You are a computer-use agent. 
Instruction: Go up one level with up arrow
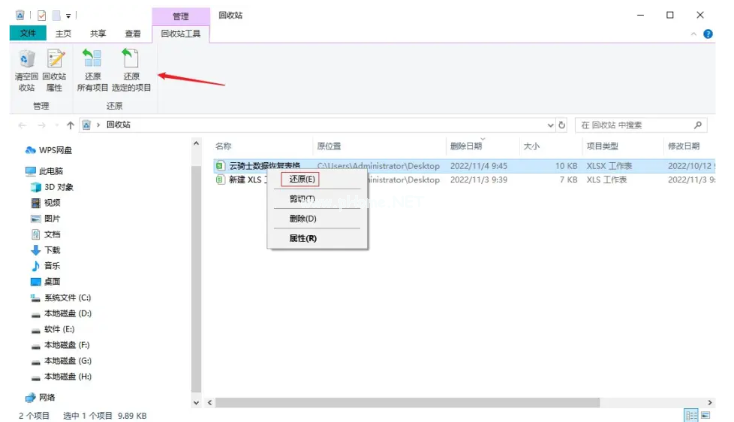70,125
